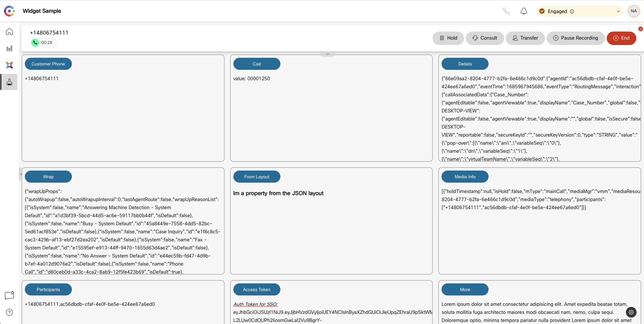Open the Home icon in sidebar
Image resolution: width=644 pixels, height=324 pixels.
pos(9,32)
